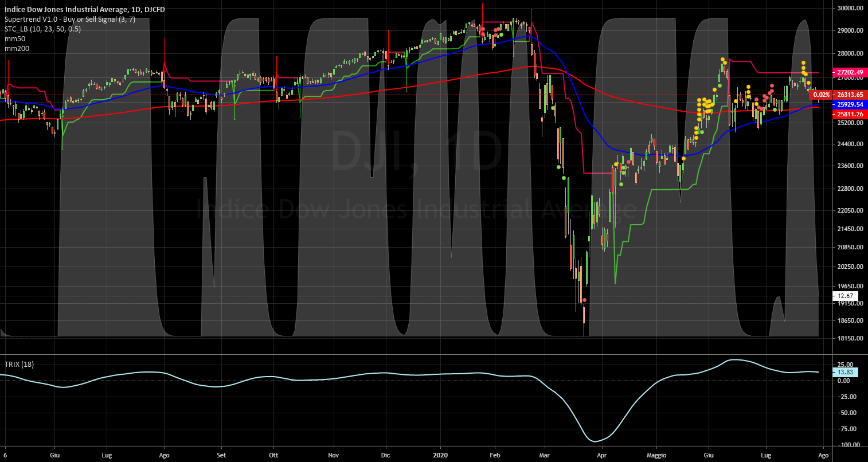Click the 30000.00 price axis tick
The width and height of the screenshot is (868, 462).
coord(850,8)
